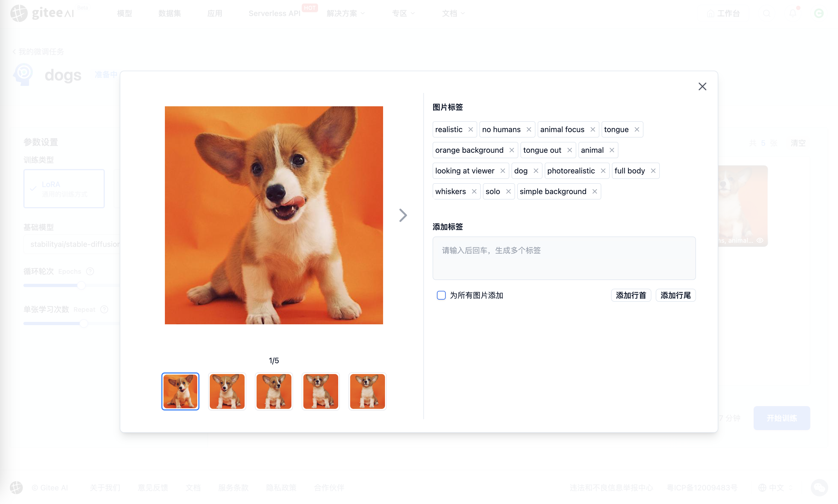Select the fourth puppy thumbnail
The image size is (838, 504).
pos(321,391)
